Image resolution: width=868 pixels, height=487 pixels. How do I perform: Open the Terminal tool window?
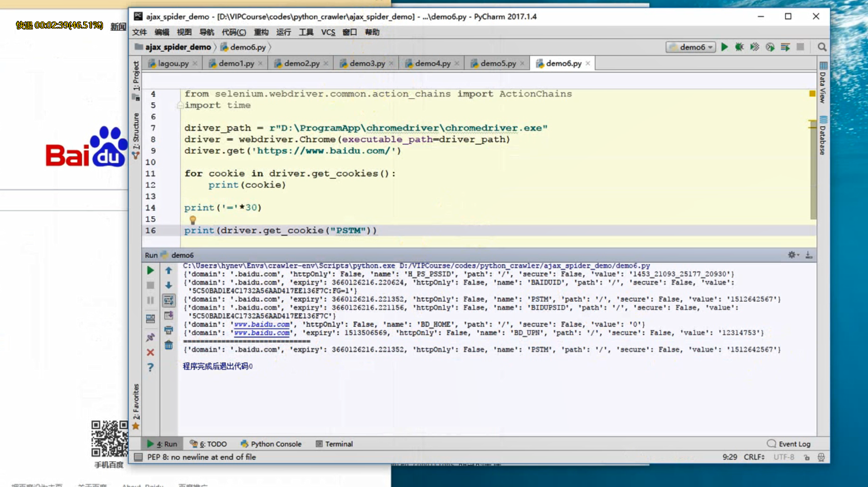334,444
